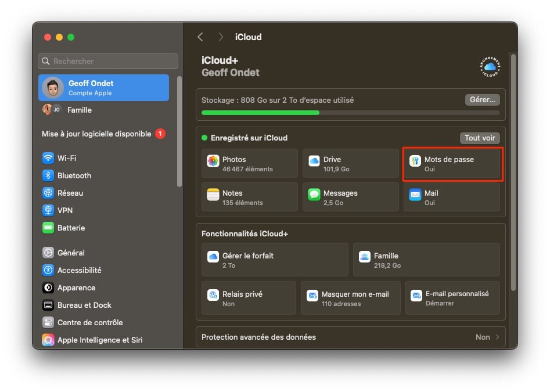Click the Messages bubble icon

(314, 195)
